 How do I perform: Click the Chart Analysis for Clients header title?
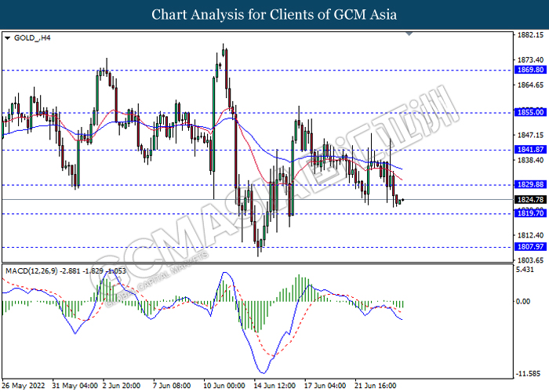[274, 14]
